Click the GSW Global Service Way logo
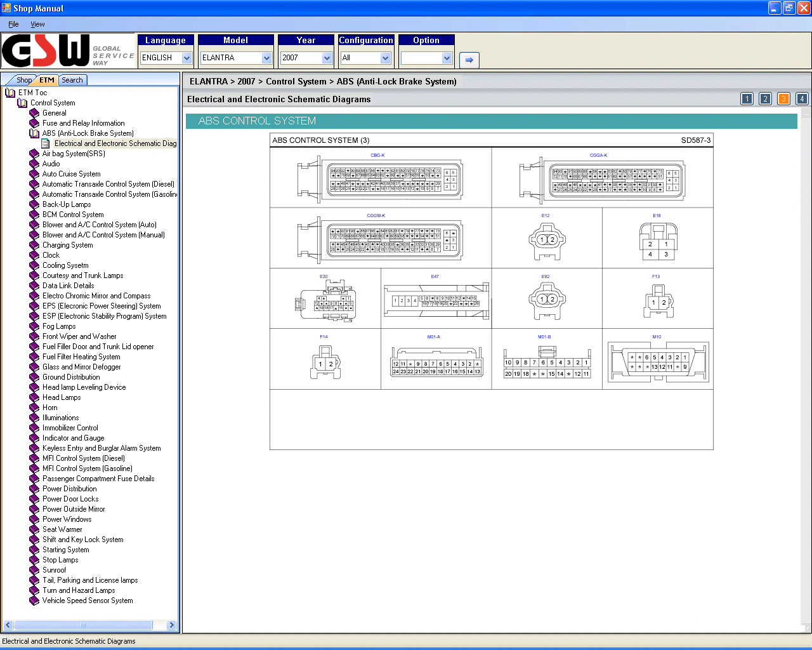The width and height of the screenshot is (812, 650). pyautogui.click(x=68, y=51)
